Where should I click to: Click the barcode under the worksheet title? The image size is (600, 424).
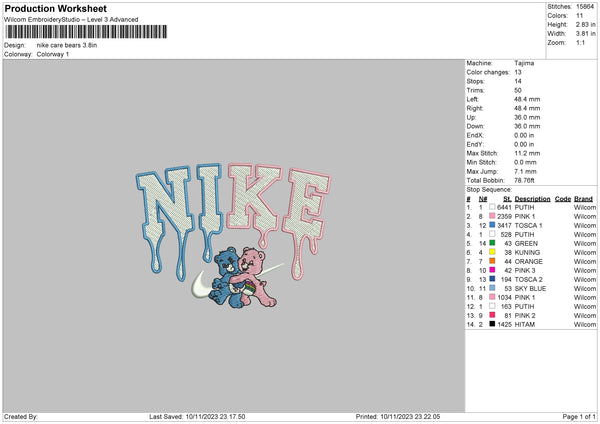pos(86,32)
